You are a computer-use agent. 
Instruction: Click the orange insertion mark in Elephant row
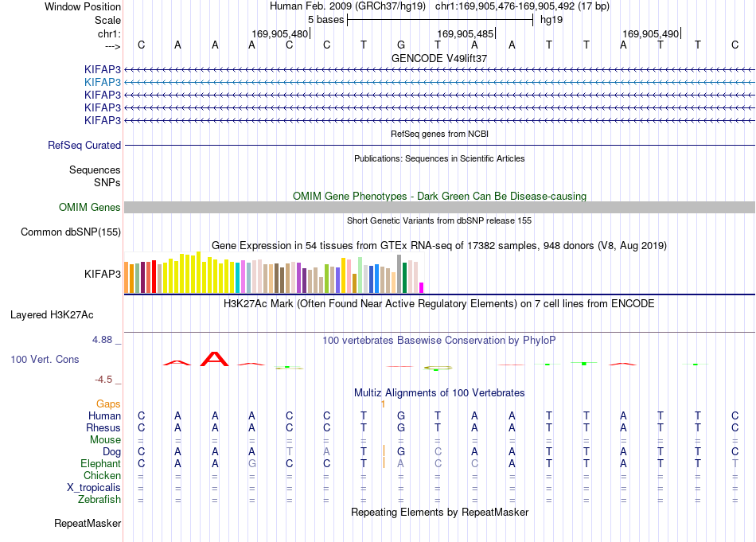click(x=384, y=463)
